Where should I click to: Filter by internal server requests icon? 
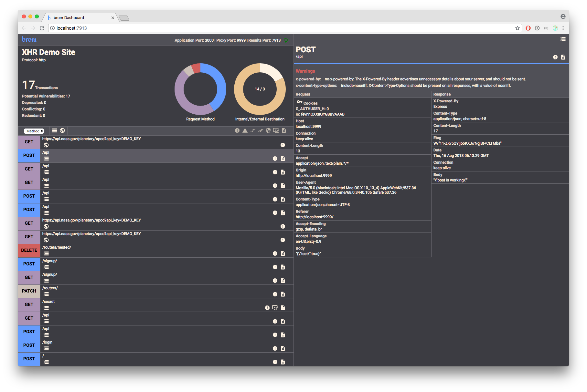pos(55,130)
